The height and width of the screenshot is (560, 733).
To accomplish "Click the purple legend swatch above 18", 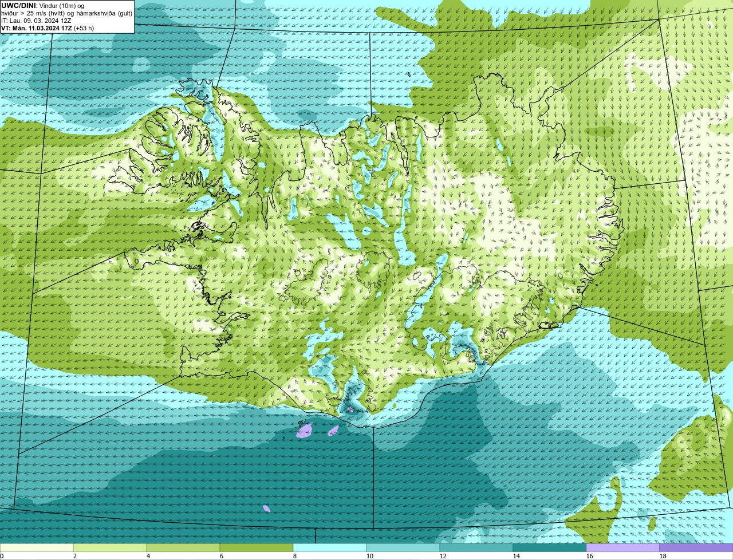I will click(x=696, y=548).
